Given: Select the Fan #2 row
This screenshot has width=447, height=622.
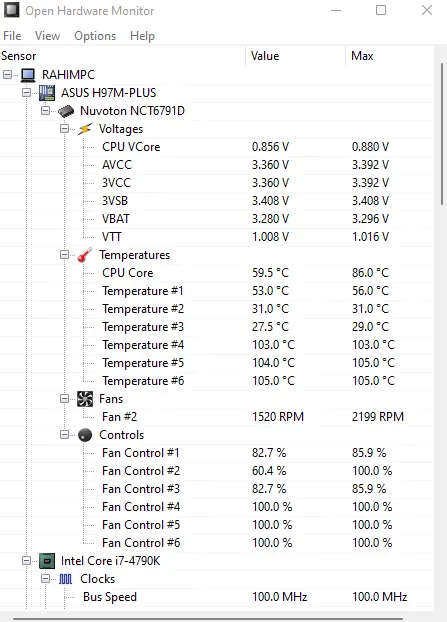Looking at the screenshot, I should click(217, 417).
